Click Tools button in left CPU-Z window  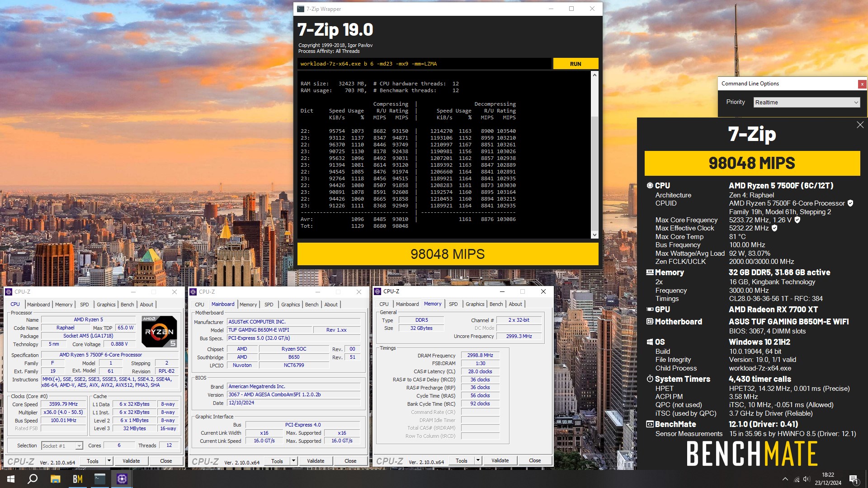pos(93,461)
